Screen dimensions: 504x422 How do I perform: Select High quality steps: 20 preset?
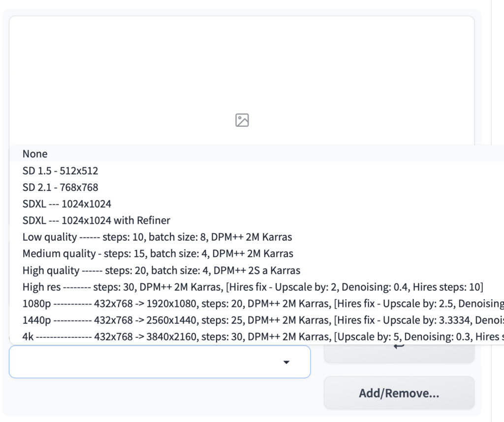(257, 271)
